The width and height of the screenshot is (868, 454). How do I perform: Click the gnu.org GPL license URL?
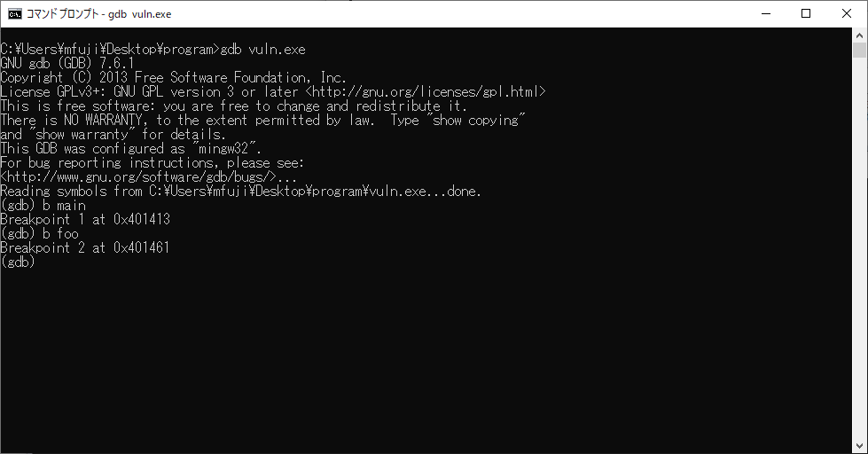pos(429,92)
